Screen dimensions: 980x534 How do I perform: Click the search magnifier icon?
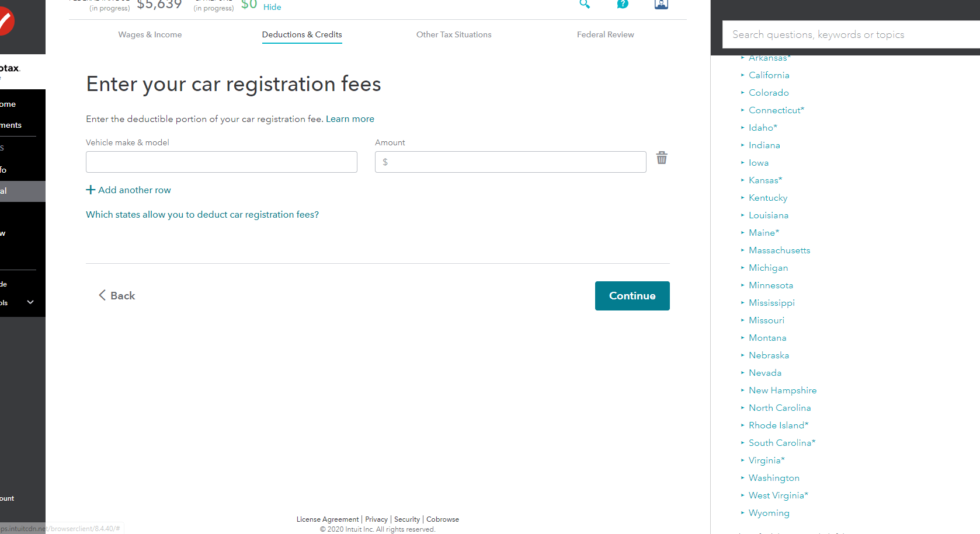585,5
